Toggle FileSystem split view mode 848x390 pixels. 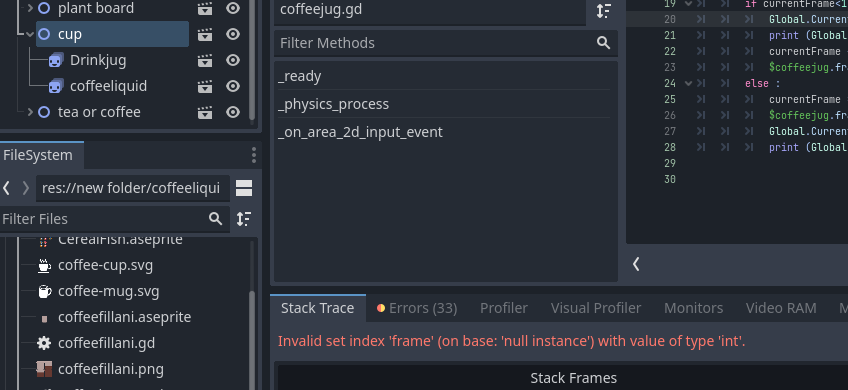pyautogui.click(x=244, y=188)
